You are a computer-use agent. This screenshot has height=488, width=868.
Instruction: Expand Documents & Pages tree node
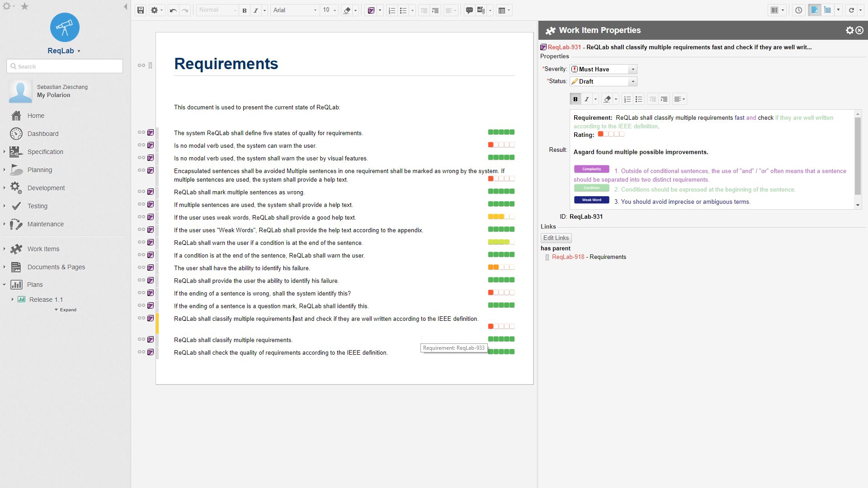tap(5, 267)
